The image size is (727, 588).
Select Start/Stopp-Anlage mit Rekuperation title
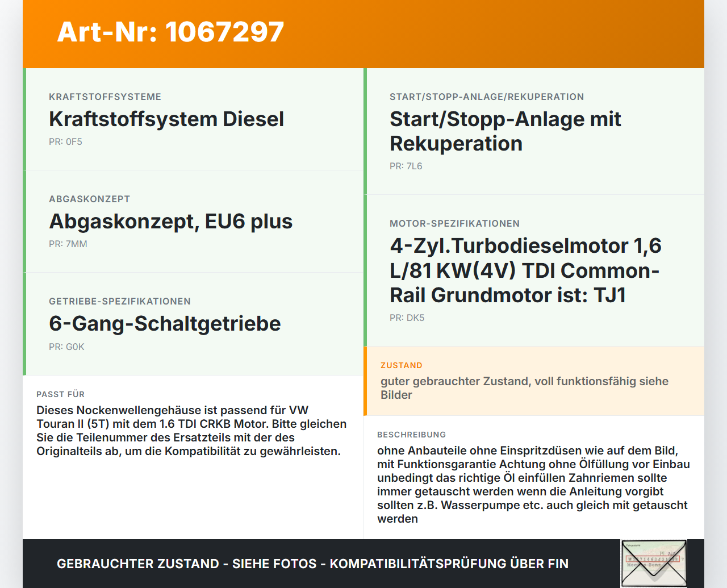pyautogui.click(x=505, y=131)
